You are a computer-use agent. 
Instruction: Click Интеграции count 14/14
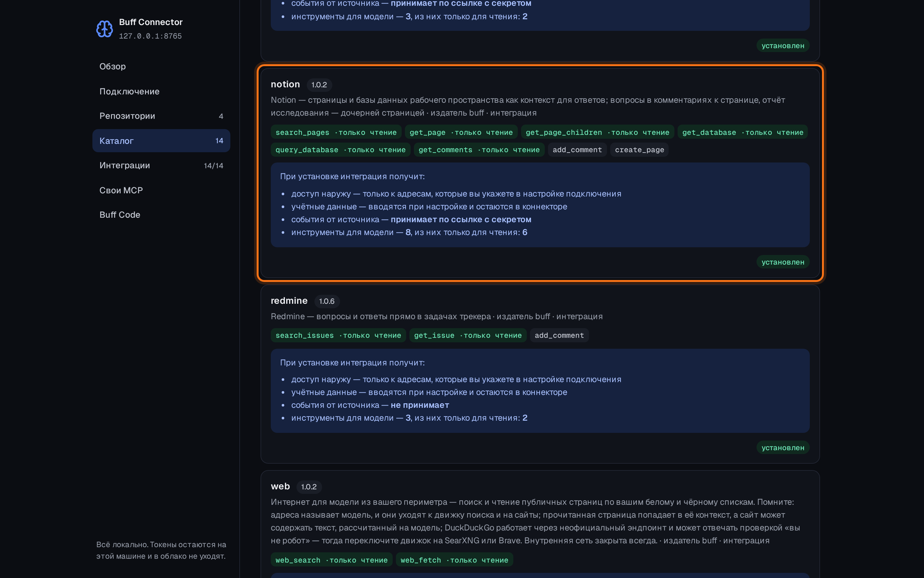tap(213, 165)
